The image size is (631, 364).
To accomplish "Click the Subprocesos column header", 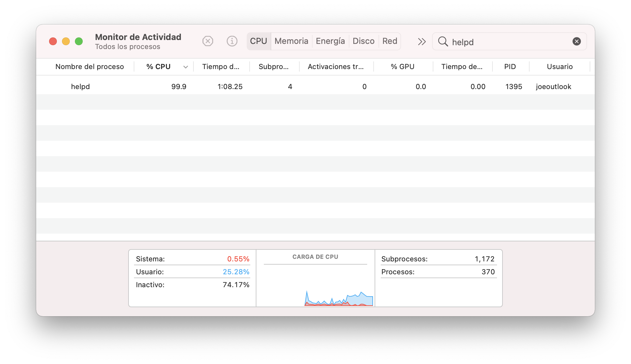I will coord(274,67).
